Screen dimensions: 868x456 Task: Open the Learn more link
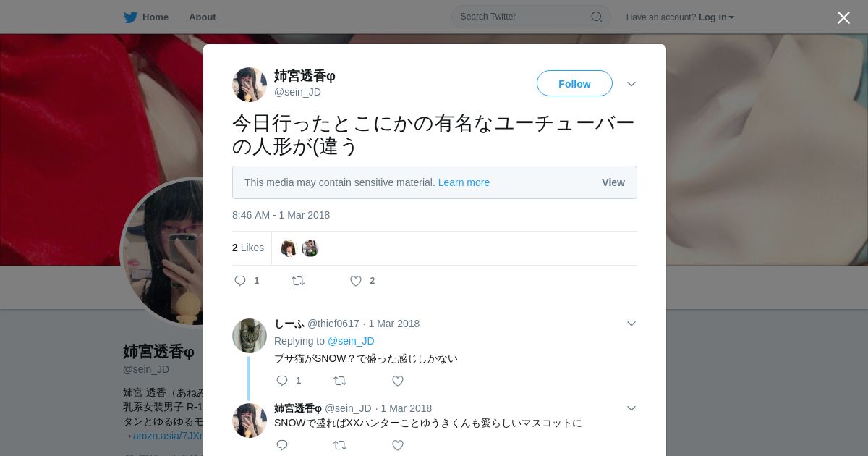(x=464, y=182)
